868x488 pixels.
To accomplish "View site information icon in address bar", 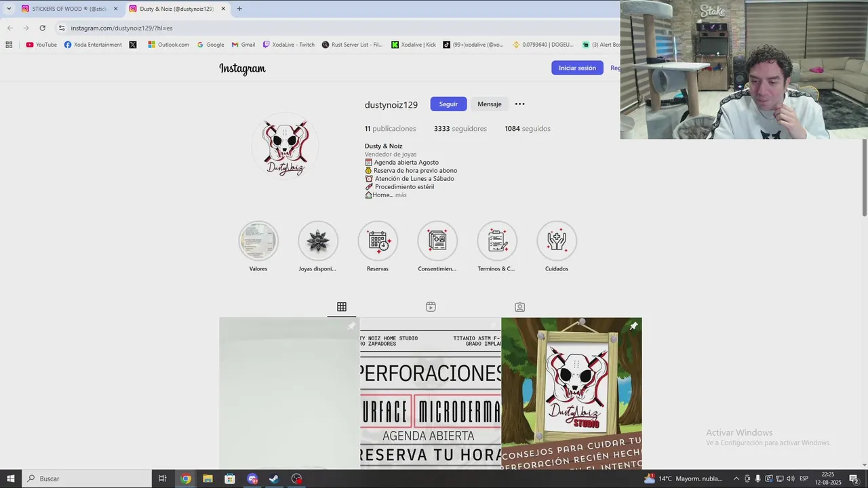I will click(x=62, y=28).
